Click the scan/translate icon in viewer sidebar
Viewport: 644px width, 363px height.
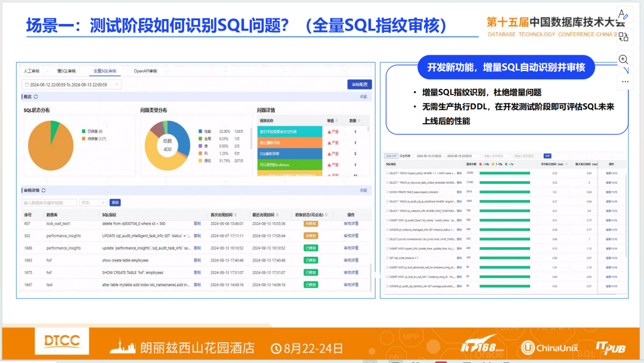point(624,37)
